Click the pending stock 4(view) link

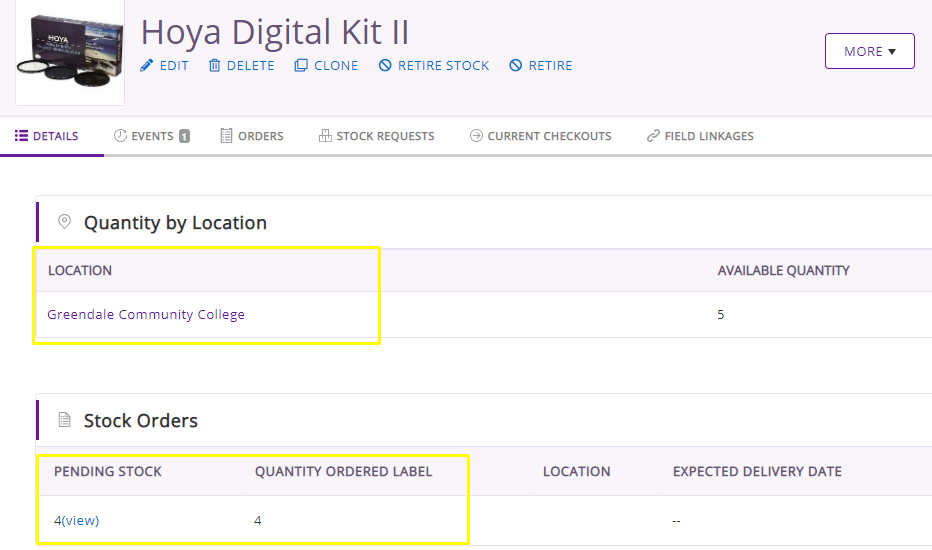point(77,520)
